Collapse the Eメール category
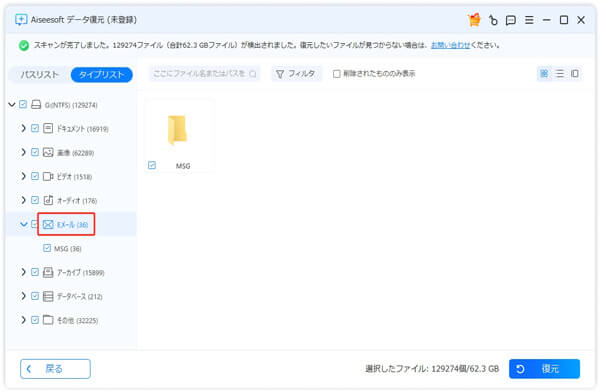This screenshot has width=600, height=392. [x=24, y=224]
